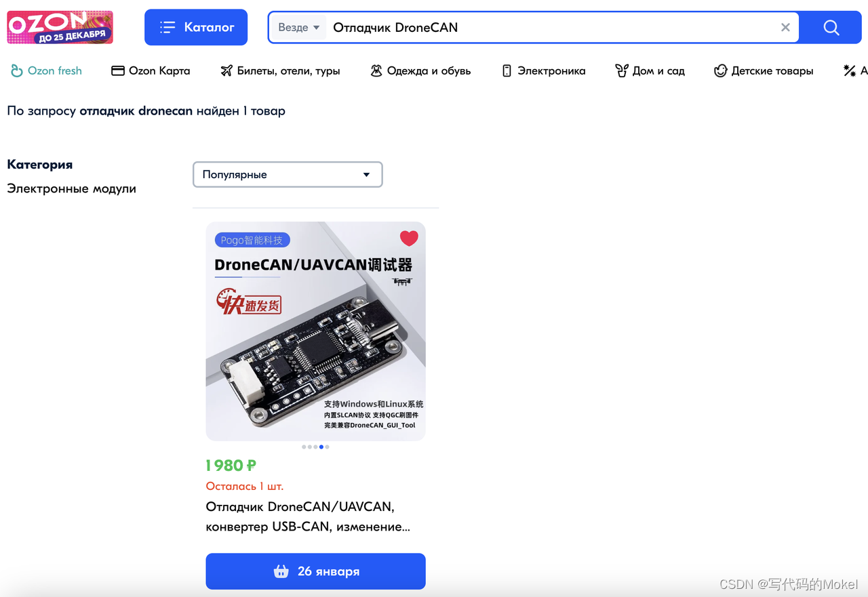Image resolution: width=868 pixels, height=597 pixels.
Task: Open Дом и сад category
Action: pyautogui.click(x=650, y=70)
